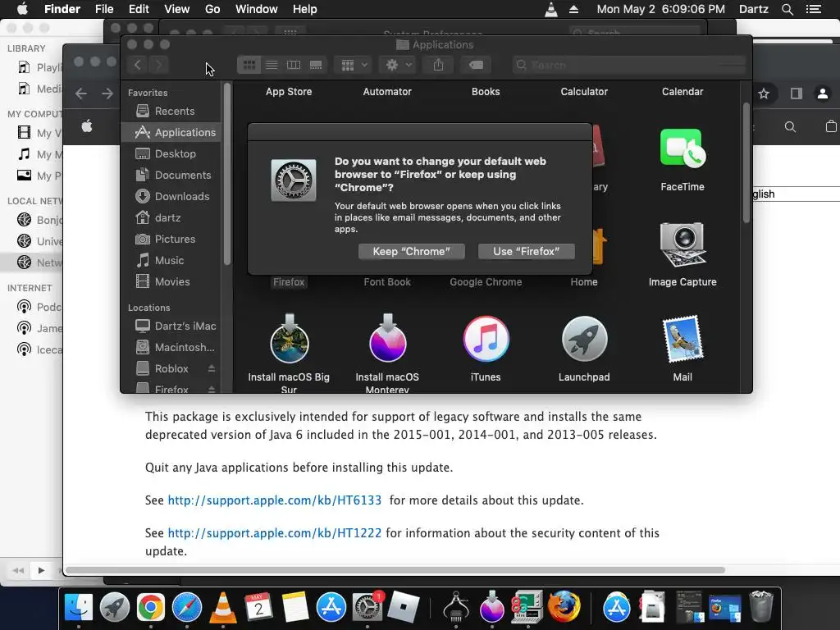Focus the Finder Search field

pyautogui.click(x=629, y=65)
